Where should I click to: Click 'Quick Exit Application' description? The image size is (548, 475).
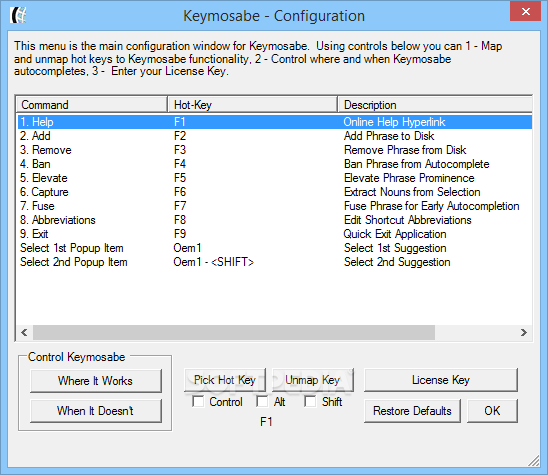[x=395, y=234]
